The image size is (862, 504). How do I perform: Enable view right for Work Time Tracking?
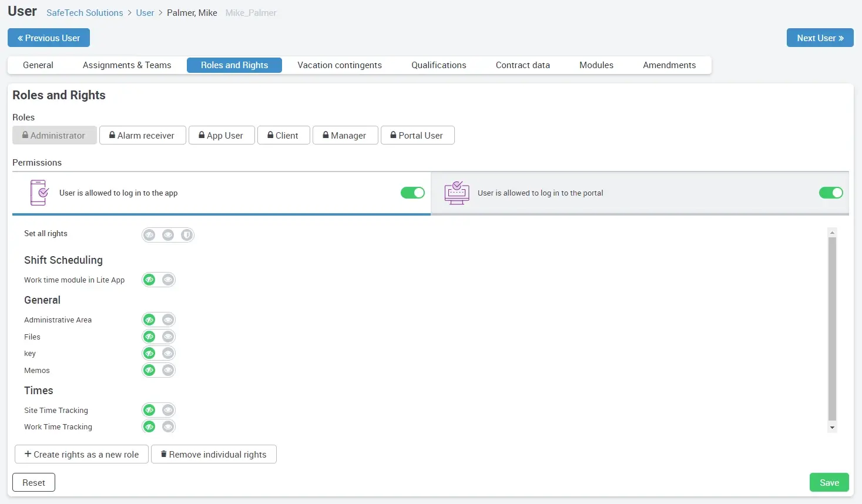pyautogui.click(x=168, y=426)
